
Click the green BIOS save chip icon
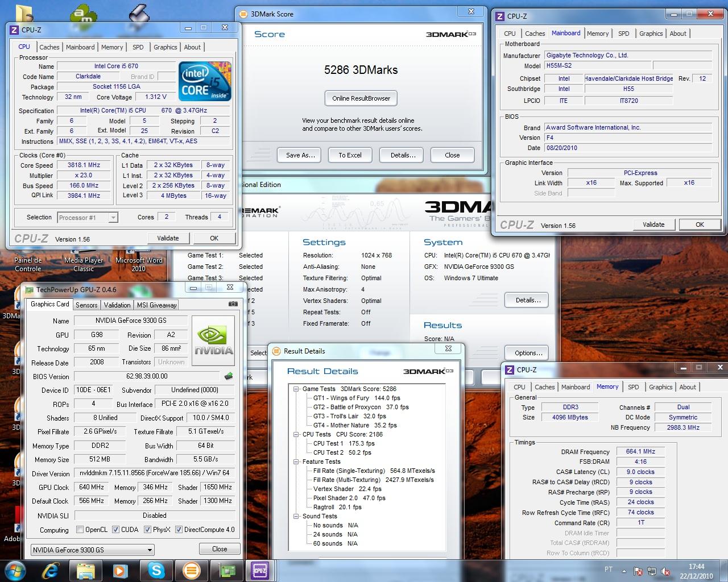coord(229,376)
